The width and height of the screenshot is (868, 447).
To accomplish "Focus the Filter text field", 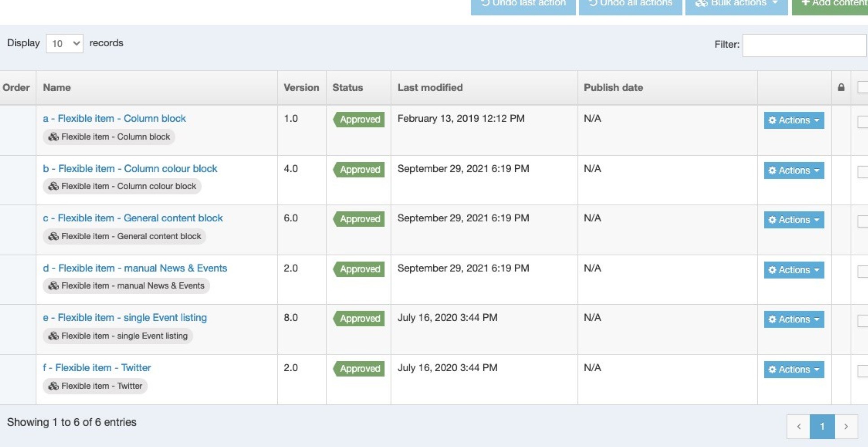I will click(x=804, y=45).
